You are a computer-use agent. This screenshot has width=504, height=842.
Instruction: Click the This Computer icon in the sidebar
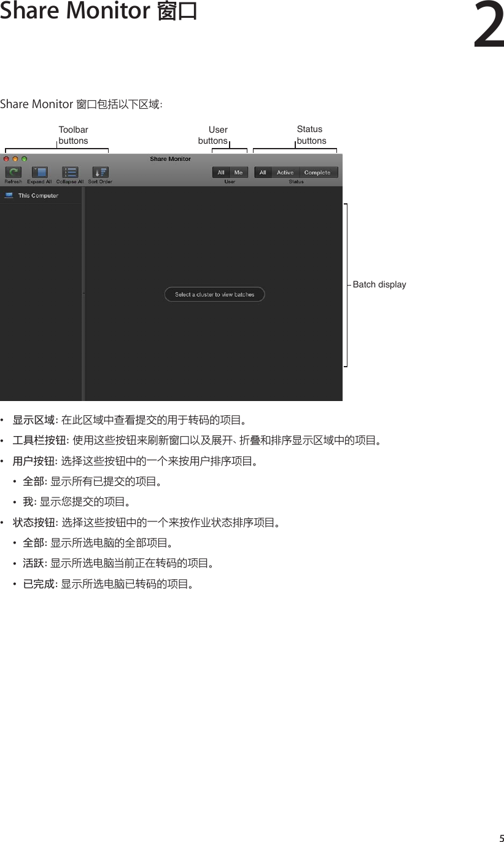(8, 195)
